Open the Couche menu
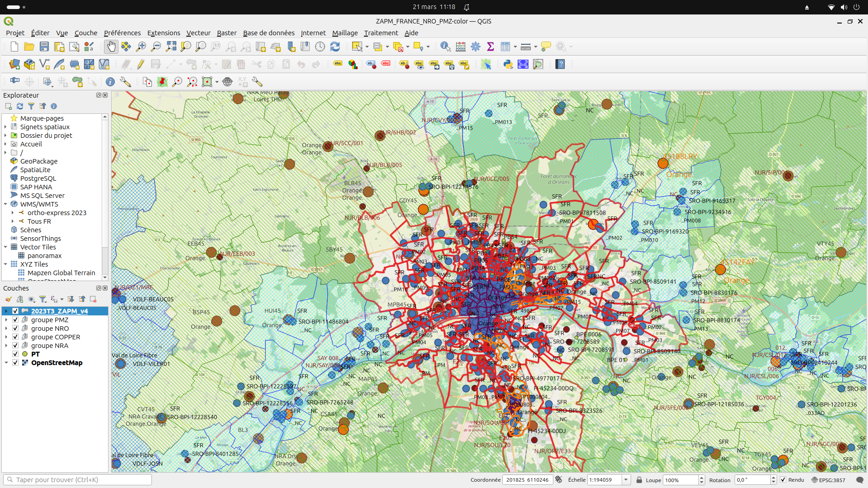The height and width of the screenshot is (488, 868). point(85,33)
